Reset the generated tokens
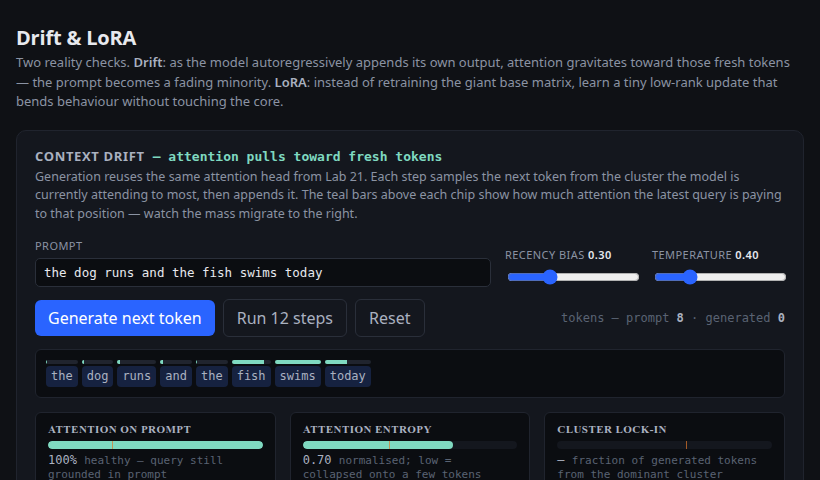 tap(390, 318)
